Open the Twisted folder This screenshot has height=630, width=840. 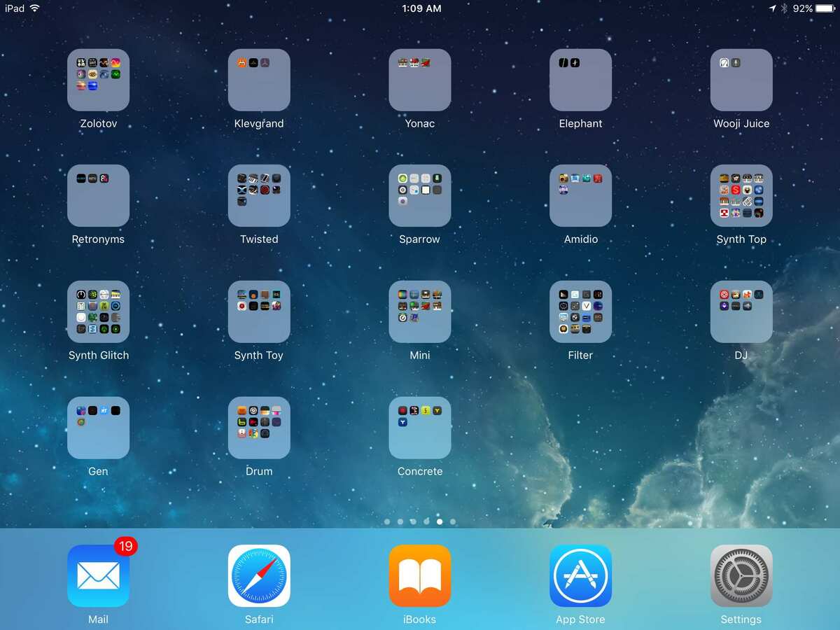(x=259, y=196)
